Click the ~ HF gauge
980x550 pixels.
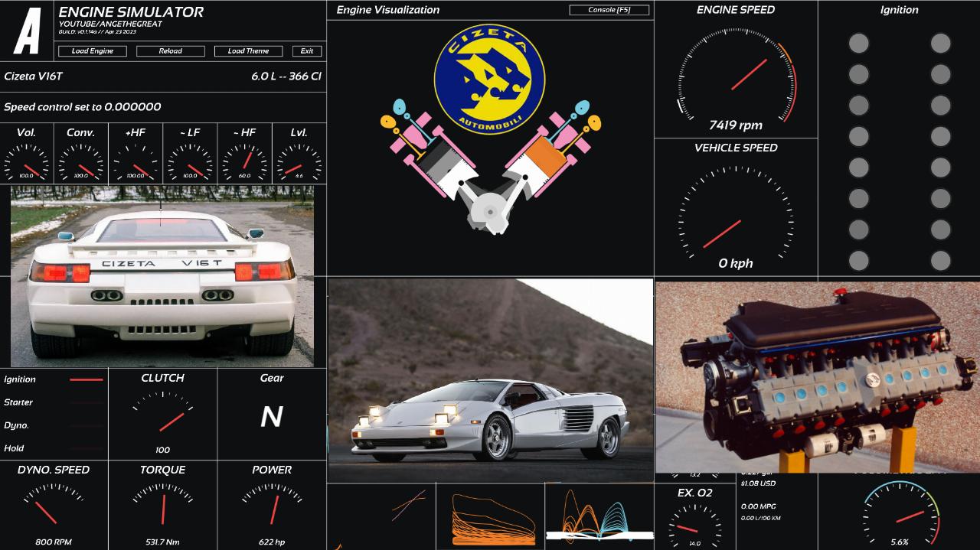tap(244, 161)
